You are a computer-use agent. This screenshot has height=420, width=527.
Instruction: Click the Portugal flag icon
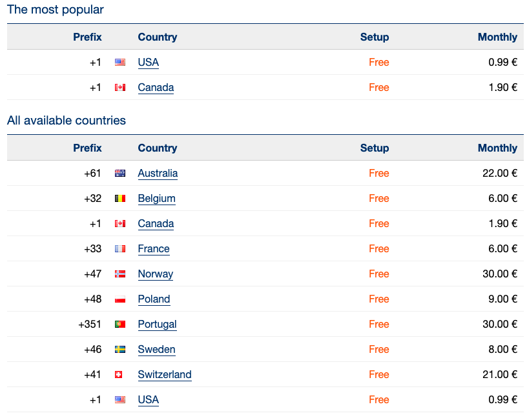pyautogui.click(x=120, y=325)
